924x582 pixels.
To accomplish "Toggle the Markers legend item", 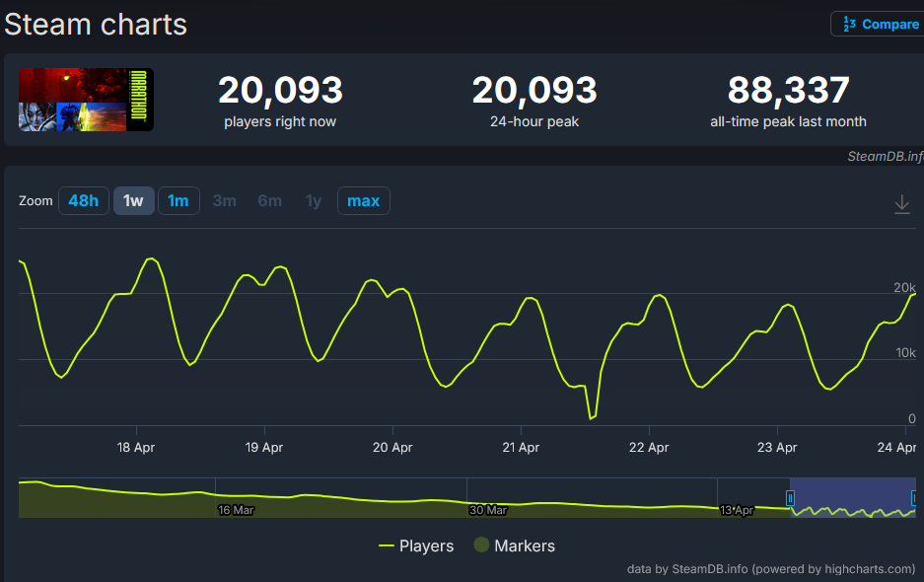I will (515, 546).
